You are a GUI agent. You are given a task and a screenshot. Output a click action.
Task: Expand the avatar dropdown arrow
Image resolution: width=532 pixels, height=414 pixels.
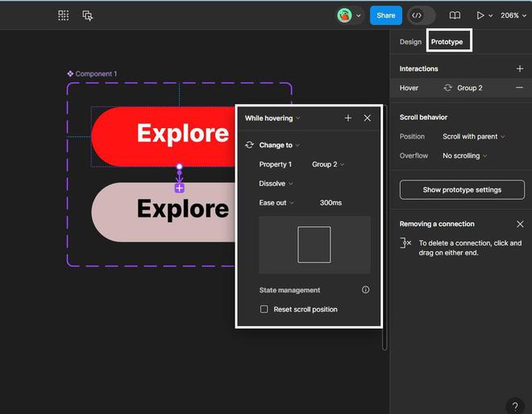pos(358,15)
